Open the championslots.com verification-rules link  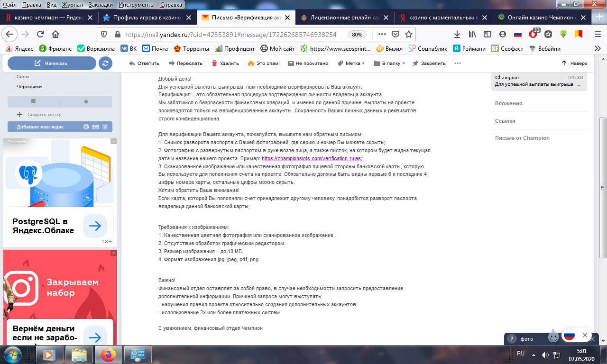[x=312, y=158]
